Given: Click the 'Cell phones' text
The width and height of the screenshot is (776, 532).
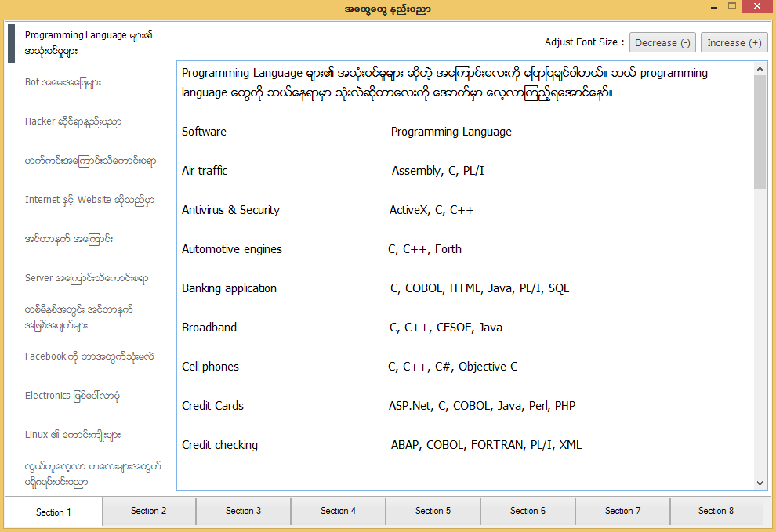Looking at the screenshot, I should pyautogui.click(x=210, y=367).
